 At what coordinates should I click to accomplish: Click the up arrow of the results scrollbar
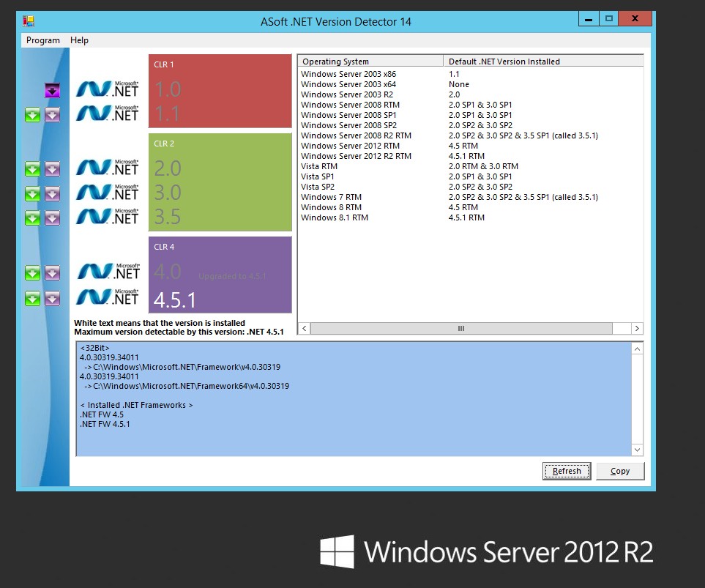point(637,349)
